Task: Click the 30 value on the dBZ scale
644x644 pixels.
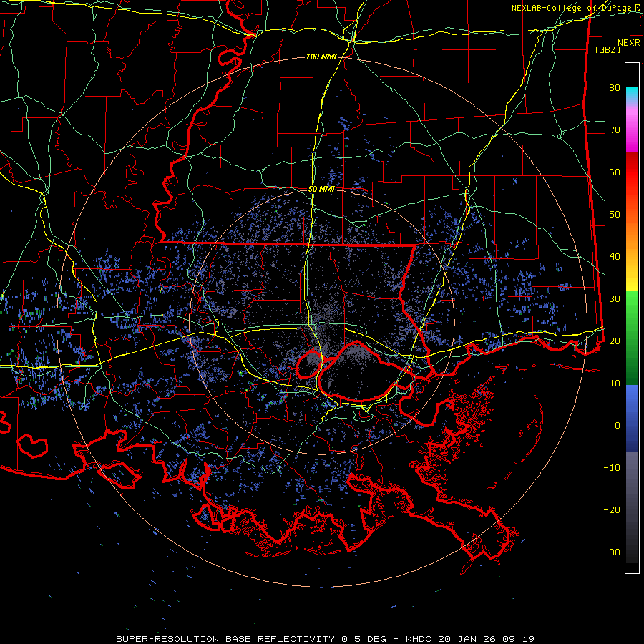Action: (x=615, y=298)
